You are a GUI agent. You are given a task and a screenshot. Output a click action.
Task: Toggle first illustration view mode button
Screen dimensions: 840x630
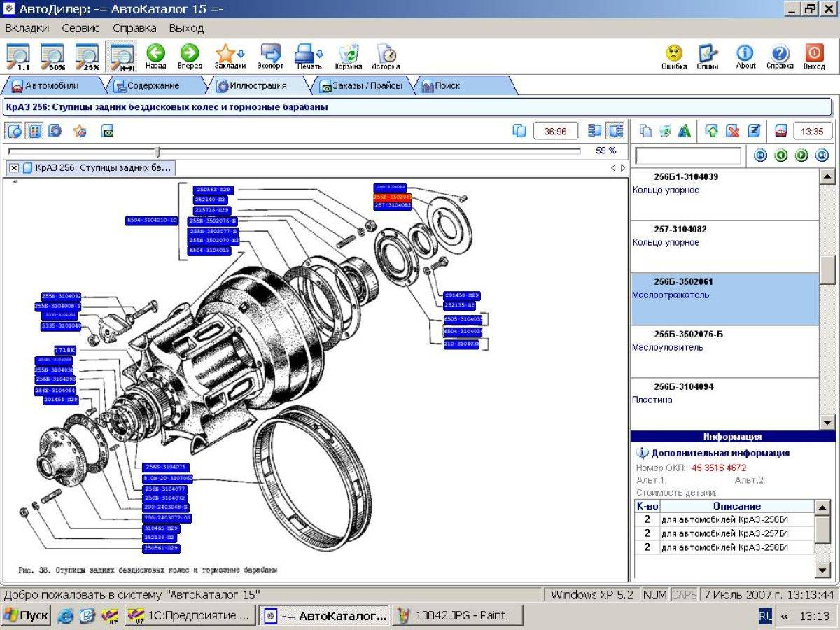pyautogui.click(x=15, y=131)
